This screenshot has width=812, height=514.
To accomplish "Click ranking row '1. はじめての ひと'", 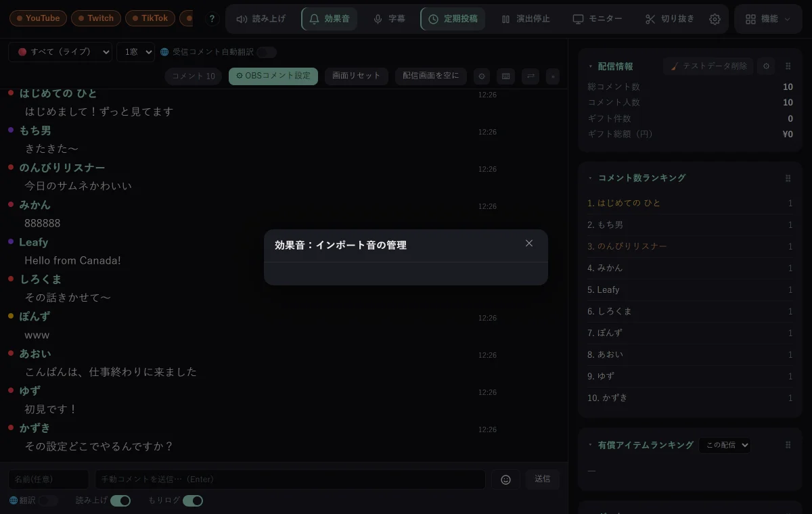I will pyautogui.click(x=690, y=203).
